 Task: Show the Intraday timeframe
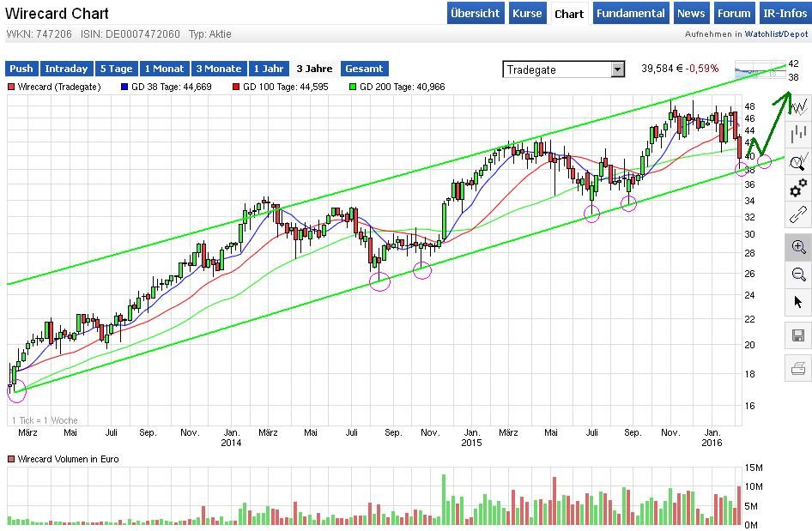(66, 69)
